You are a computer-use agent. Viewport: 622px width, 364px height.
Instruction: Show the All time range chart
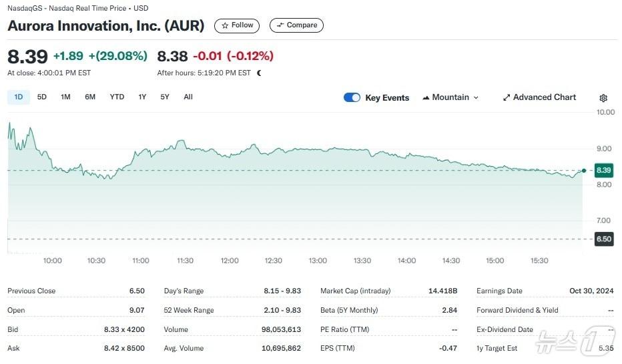188,97
